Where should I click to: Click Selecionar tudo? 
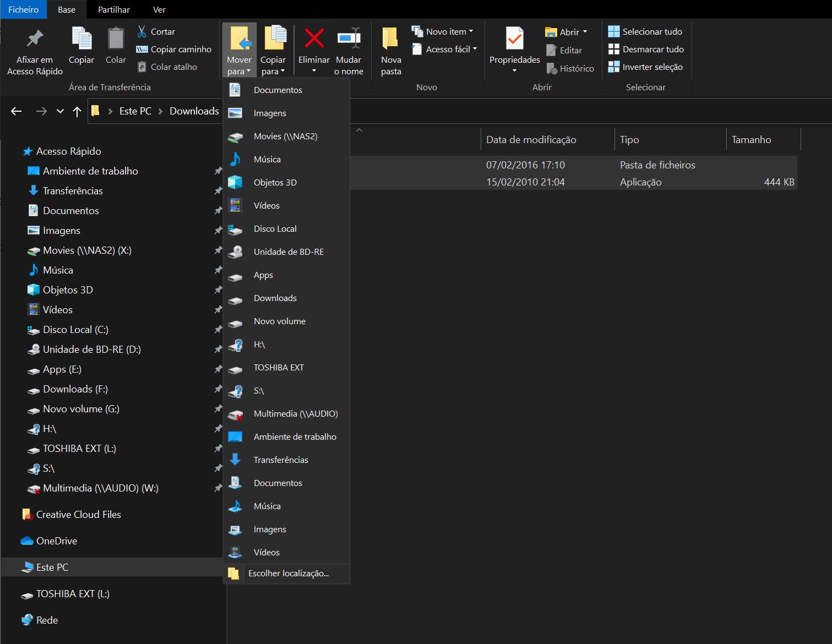pos(645,31)
